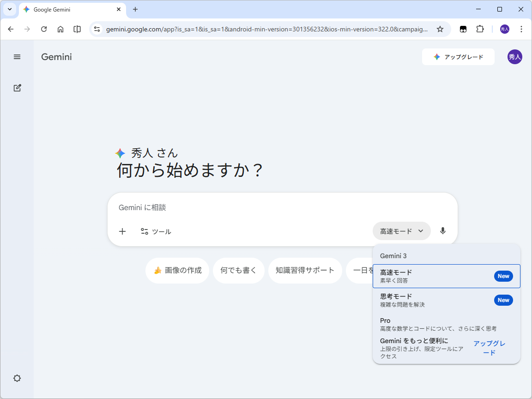Go back with the browser back arrow
Image resolution: width=532 pixels, height=399 pixels.
coord(11,29)
